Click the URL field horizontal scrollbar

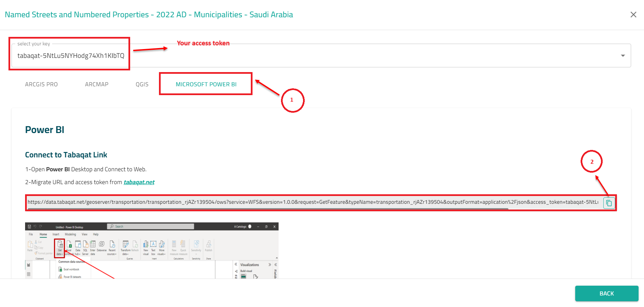coord(268,209)
